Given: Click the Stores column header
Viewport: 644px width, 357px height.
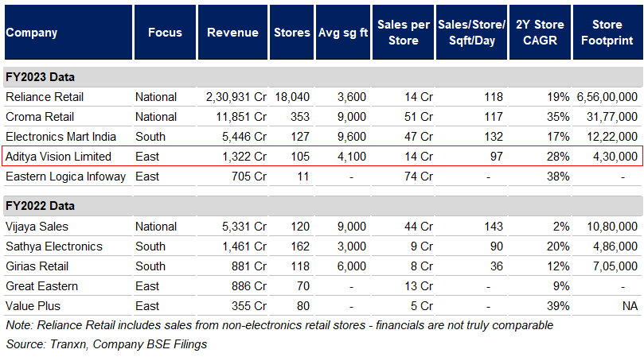Looking at the screenshot, I should tap(291, 33).
